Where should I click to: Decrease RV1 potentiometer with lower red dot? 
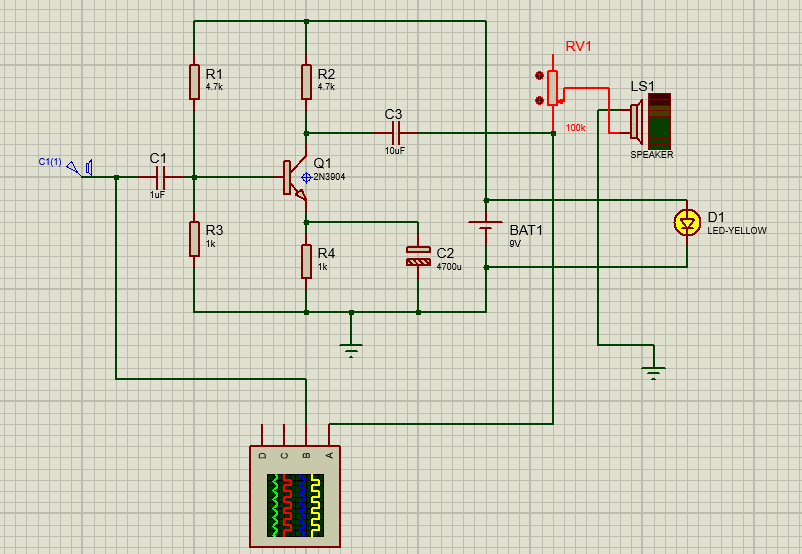click(539, 100)
